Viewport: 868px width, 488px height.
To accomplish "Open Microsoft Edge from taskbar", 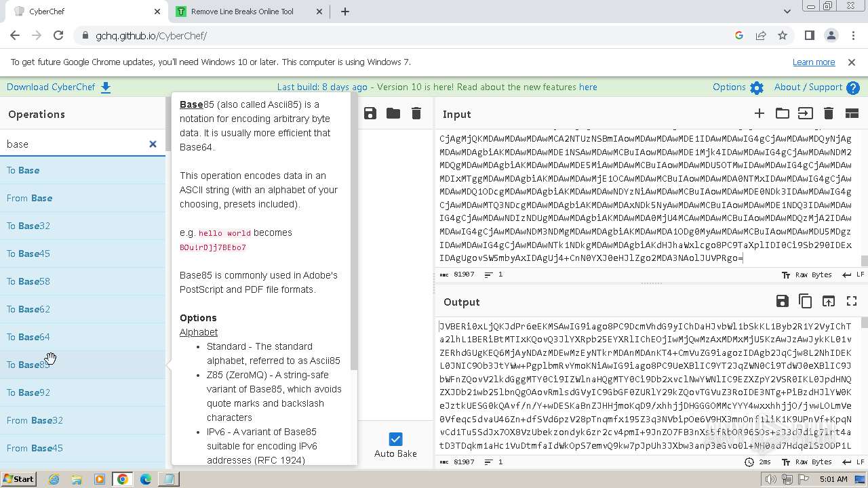I will [x=146, y=479].
